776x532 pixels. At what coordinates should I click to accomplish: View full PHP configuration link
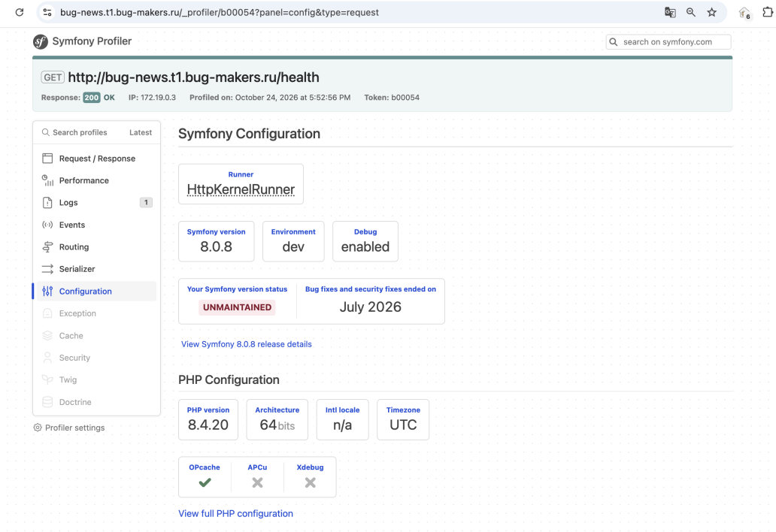pos(235,514)
